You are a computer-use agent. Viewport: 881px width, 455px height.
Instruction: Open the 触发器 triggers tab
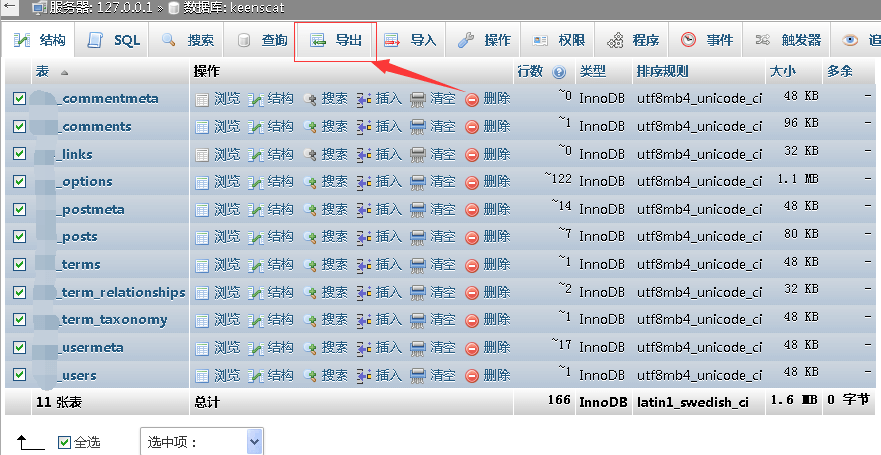pos(787,40)
